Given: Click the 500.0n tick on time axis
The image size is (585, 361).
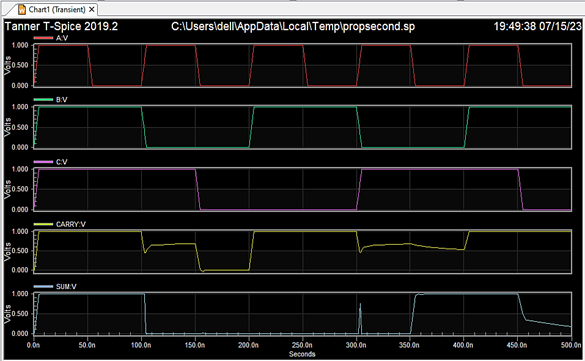Looking at the screenshot, I should click(x=571, y=345).
